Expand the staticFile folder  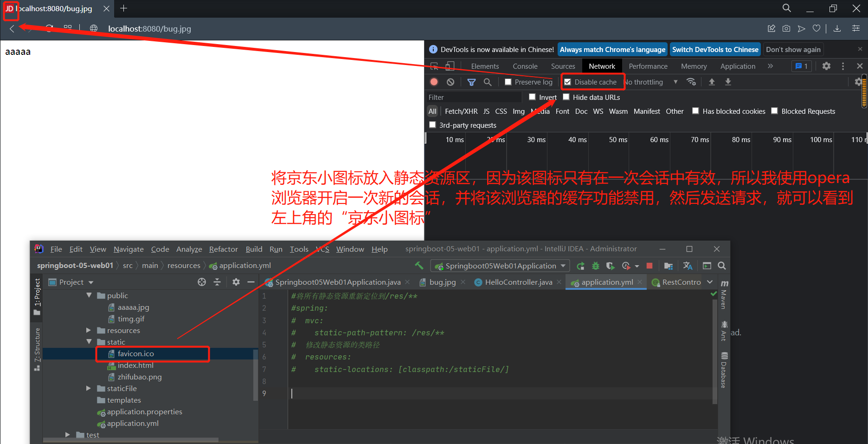click(89, 388)
